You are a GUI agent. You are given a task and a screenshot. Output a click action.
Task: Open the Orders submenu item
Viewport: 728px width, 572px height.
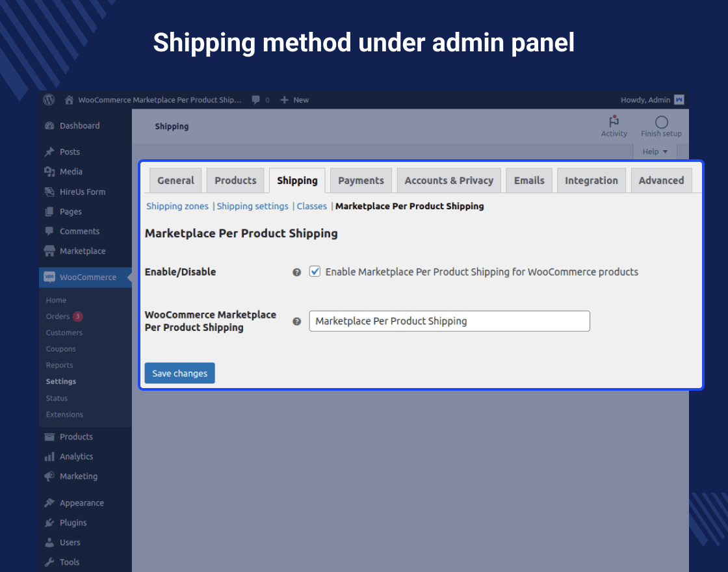[x=58, y=317]
